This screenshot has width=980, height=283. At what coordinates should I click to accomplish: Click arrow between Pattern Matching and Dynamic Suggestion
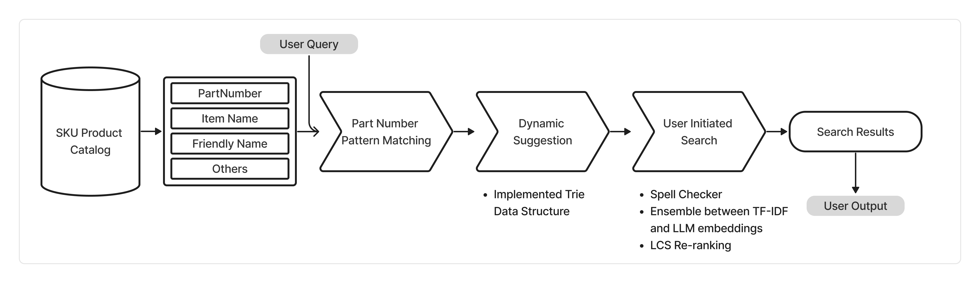464,132
